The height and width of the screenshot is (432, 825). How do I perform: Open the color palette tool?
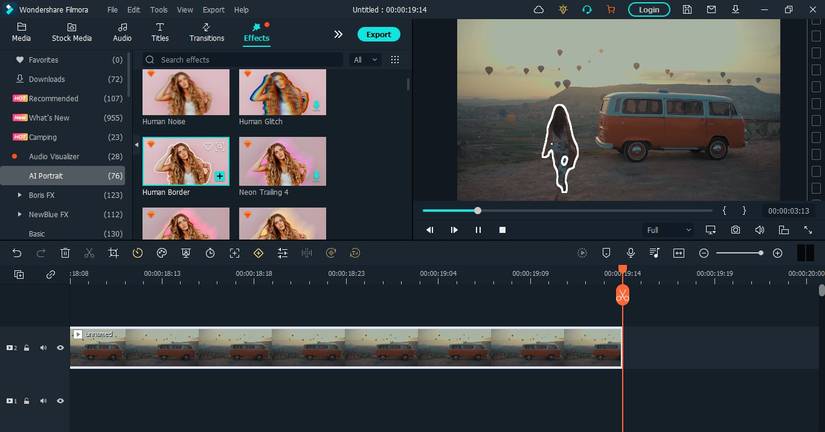tap(162, 253)
